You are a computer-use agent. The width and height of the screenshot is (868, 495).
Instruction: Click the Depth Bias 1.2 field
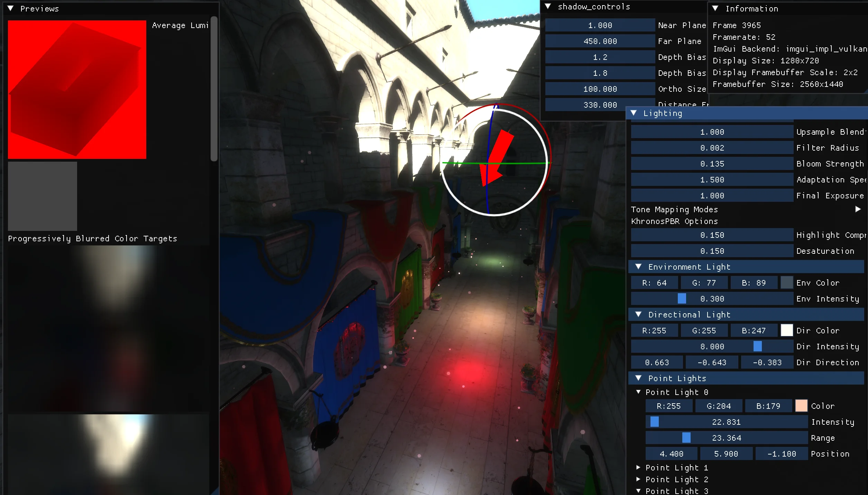coord(600,57)
